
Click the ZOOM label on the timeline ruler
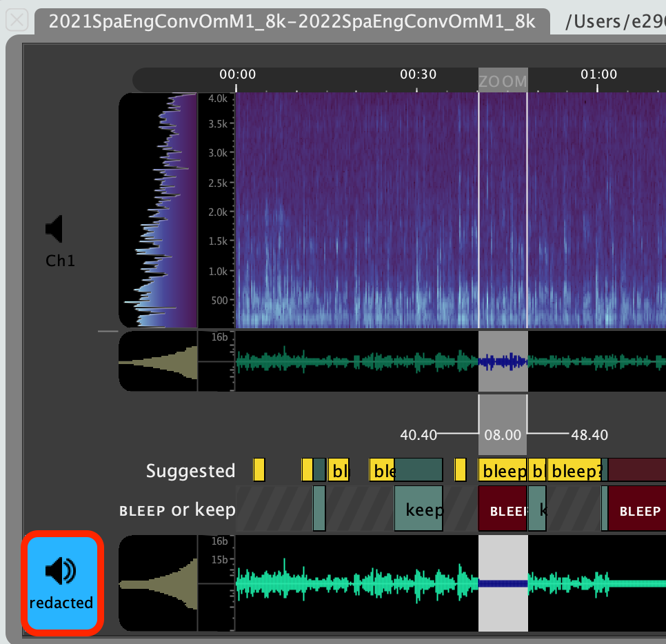[x=503, y=81]
